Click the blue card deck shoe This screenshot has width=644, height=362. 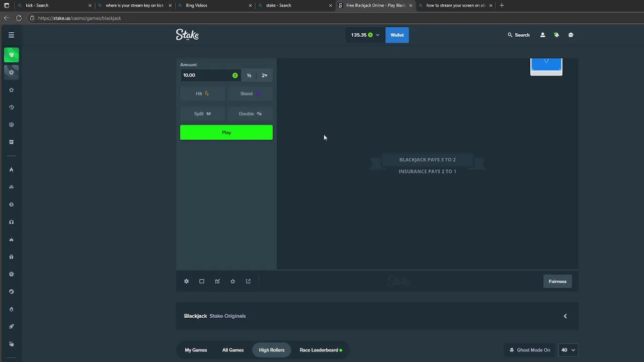point(546,67)
